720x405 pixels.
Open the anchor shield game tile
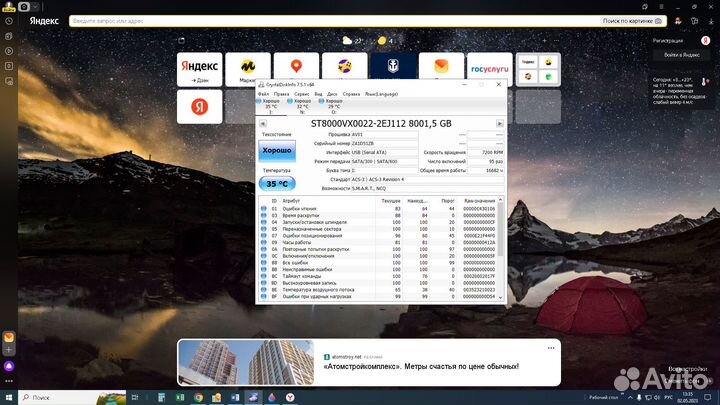(393, 66)
